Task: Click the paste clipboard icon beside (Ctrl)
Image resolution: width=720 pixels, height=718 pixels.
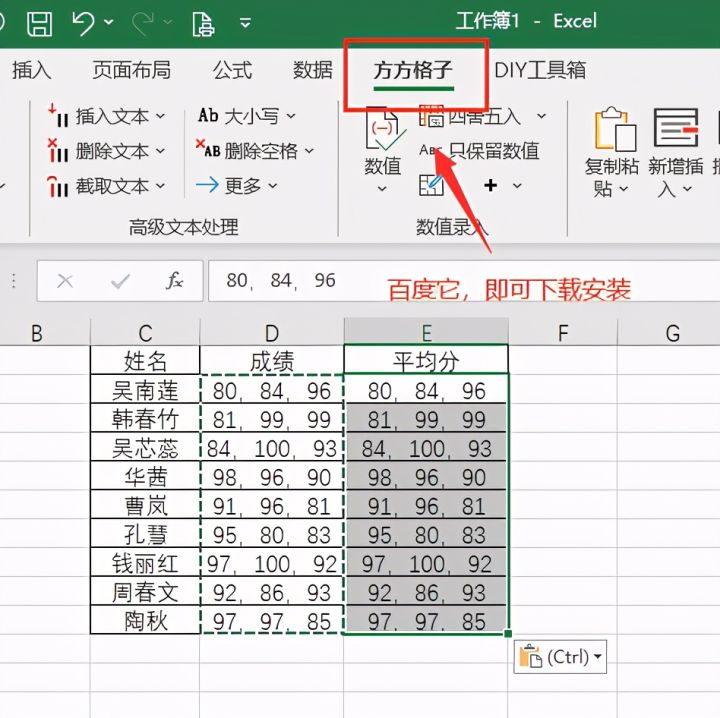Action: pyautogui.click(x=530, y=656)
